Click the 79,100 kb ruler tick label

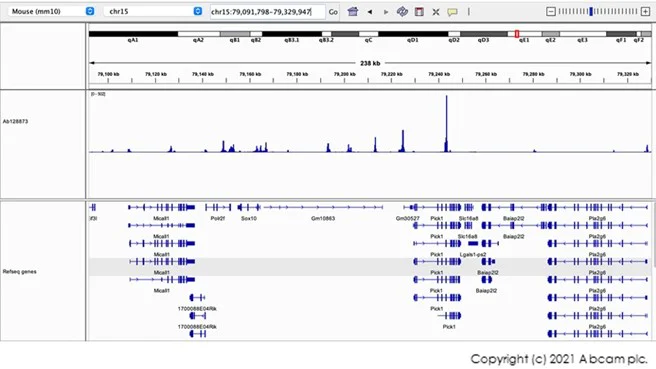tap(108, 74)
